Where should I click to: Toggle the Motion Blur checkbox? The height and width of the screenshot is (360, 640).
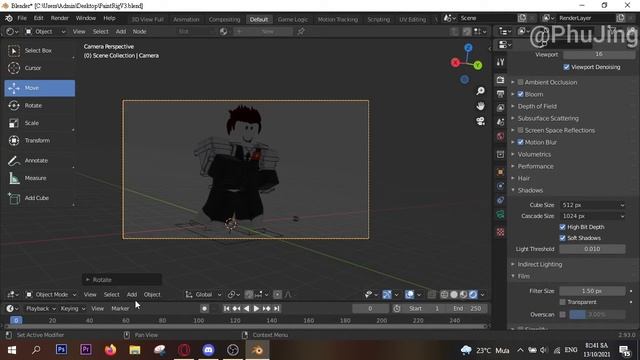point(520,142)
